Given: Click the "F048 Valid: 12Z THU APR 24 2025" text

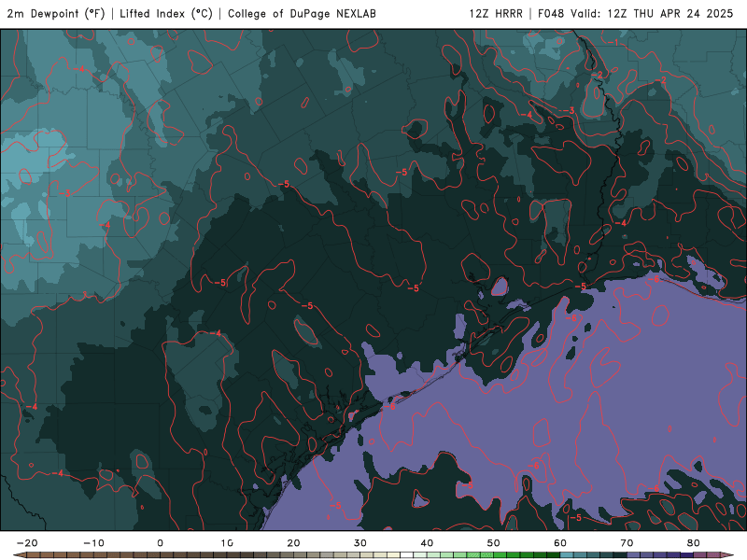Looking at the screenshot, I should point(636,14).
